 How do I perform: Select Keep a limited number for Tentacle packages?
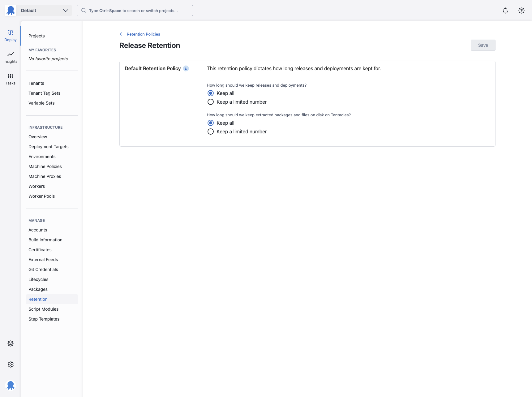tap(211, 132)
